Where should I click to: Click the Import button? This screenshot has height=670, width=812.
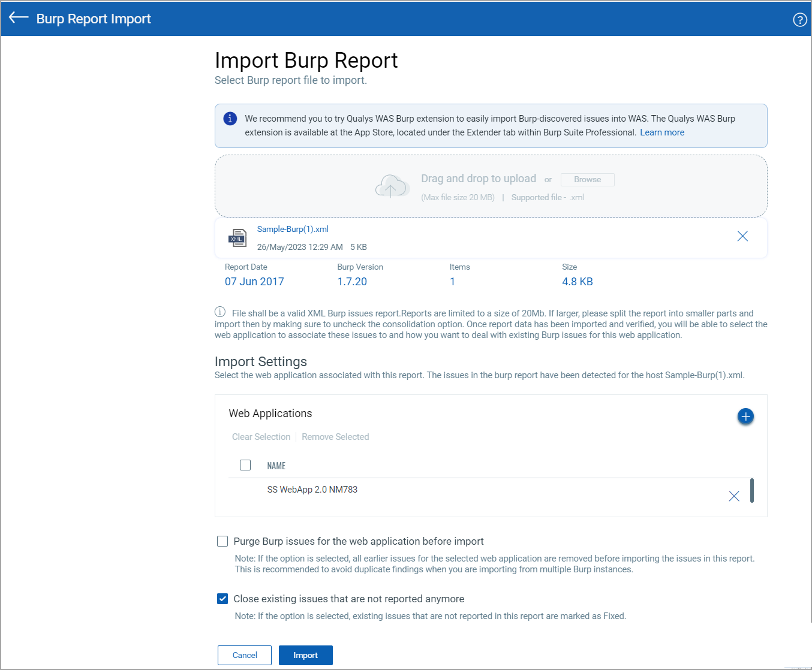tap(306, 655)
